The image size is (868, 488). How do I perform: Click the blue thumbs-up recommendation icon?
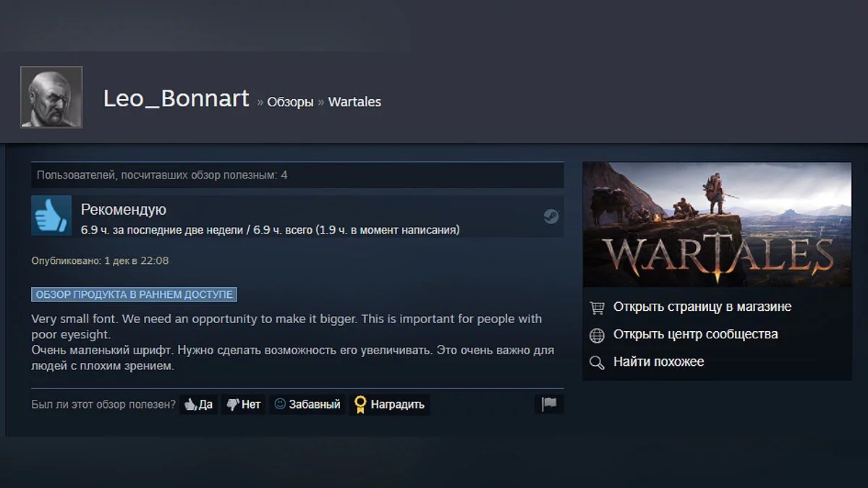[x=51, y=215]
